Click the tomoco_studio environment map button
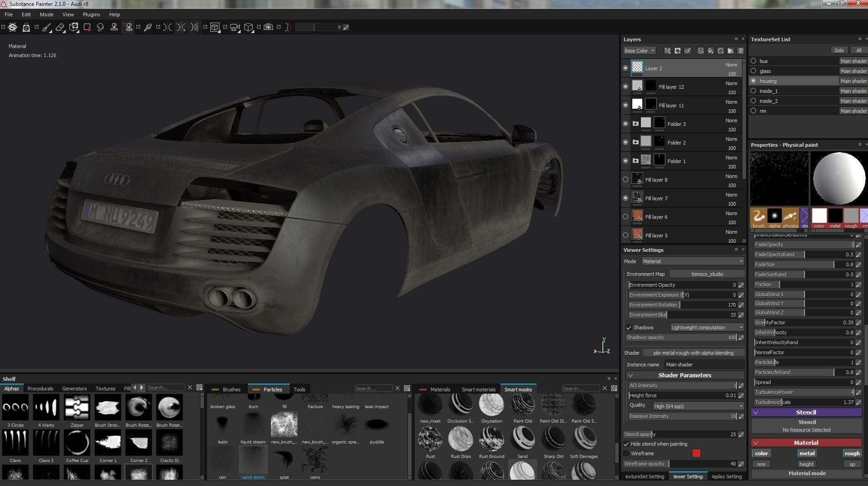This screenshot has height=486, width=868. point(707,274)
